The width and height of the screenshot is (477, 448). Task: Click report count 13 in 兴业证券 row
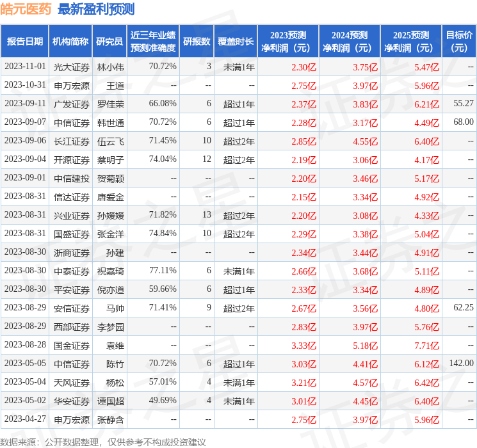207,215
